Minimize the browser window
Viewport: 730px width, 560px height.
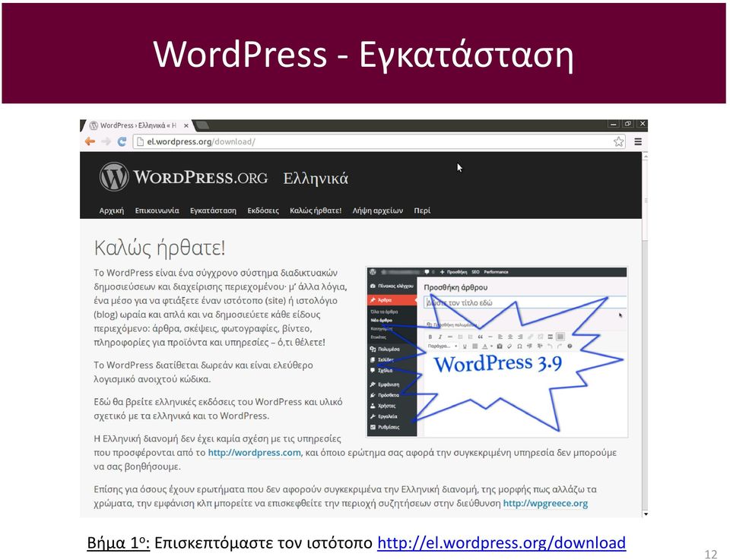pos(613,124)
